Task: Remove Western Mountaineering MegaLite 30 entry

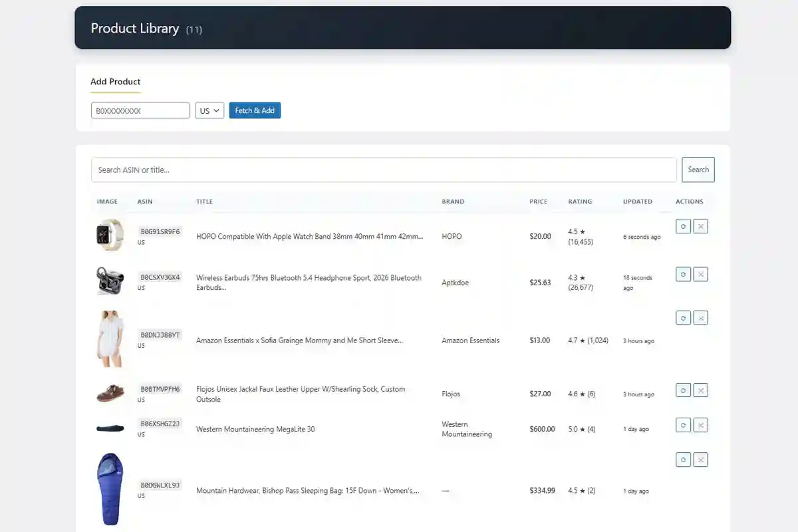Action: point(701,425)
